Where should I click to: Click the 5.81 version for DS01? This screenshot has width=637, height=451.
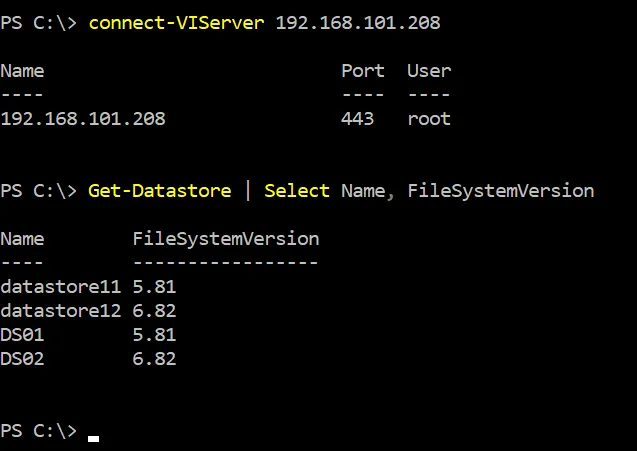(154, 335)
